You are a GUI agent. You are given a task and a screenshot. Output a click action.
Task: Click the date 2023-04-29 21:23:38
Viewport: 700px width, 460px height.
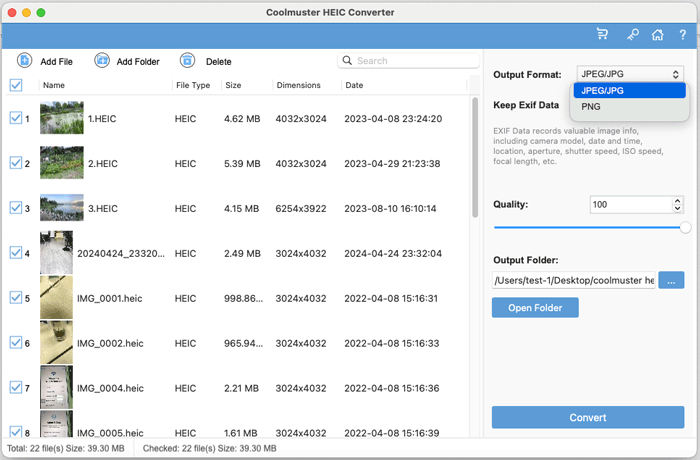pyautogui.click(x=392, y=164)
